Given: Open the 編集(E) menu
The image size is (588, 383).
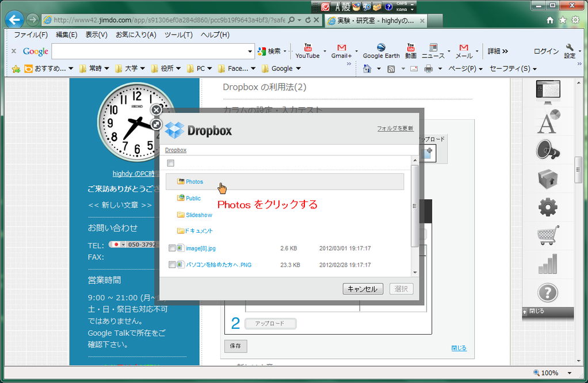Looking at the screenshot, I should (x=66, y=35).
